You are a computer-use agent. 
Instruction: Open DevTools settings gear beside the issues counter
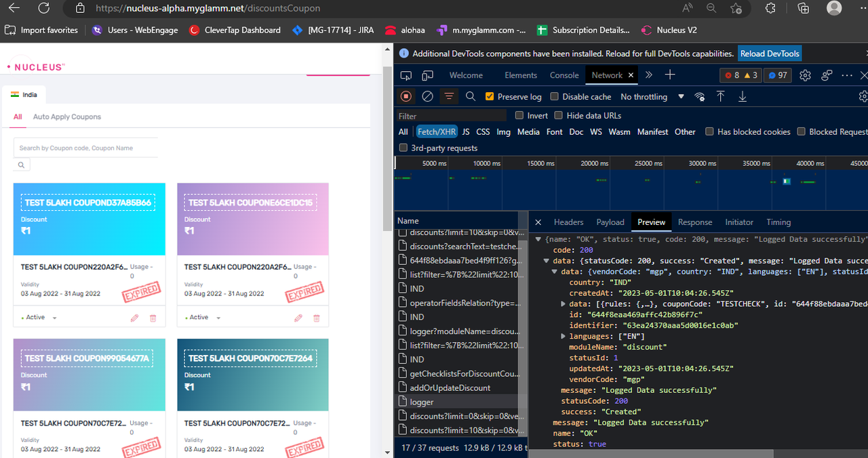coord(806,75)
